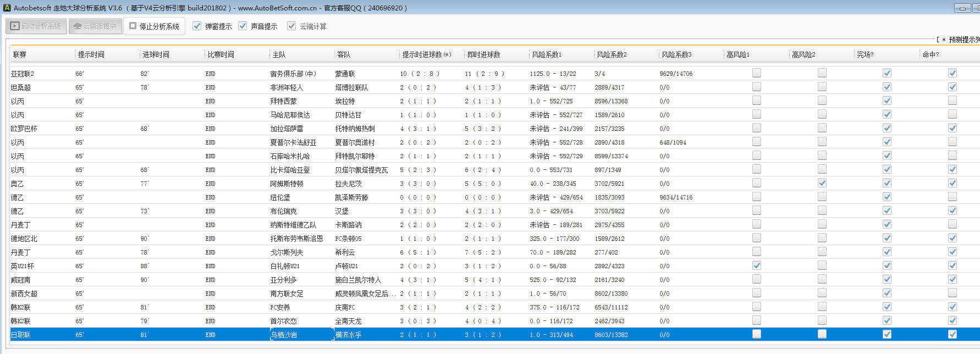The height and width of the screenshot is (354, 980).
Task: Toggle 命中 checkbox in 坦桑超 row
Action: [952, 87]
